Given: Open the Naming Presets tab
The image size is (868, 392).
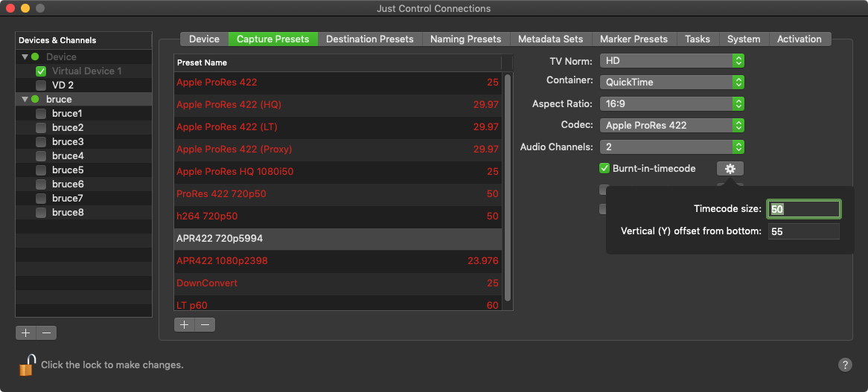Looking at the screenshot, I should [x=465, y=39].
